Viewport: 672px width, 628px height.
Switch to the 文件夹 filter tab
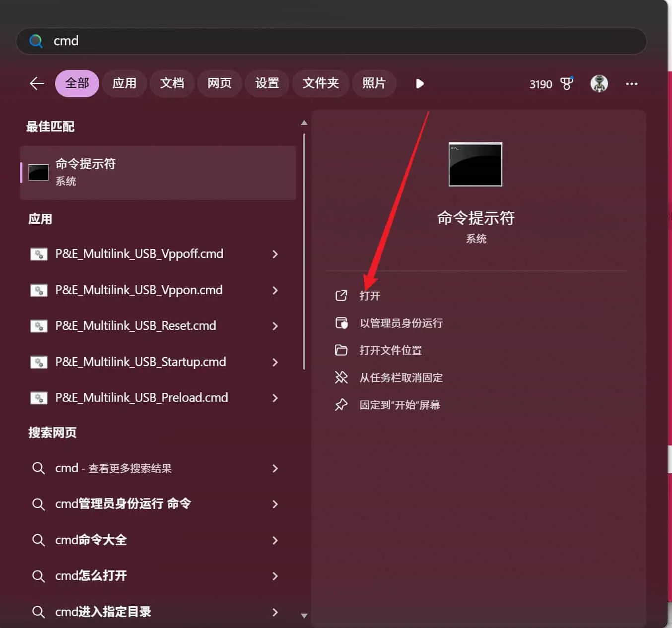pos(321,83)
